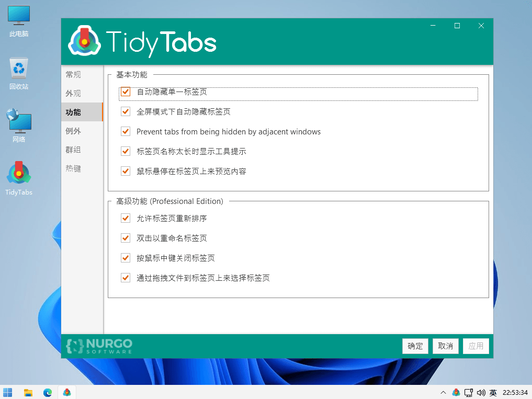
Task: Close the TidyTabs settings window
Action: [481, 26]
